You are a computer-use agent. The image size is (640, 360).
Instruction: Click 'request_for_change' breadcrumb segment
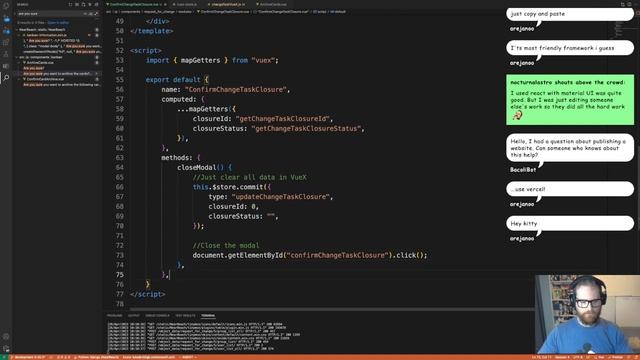point(159,12)
